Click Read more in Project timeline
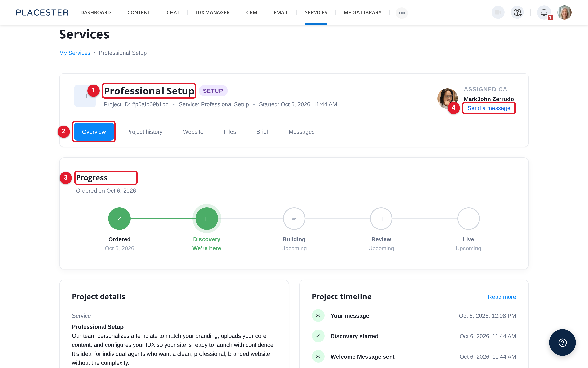 502,297
